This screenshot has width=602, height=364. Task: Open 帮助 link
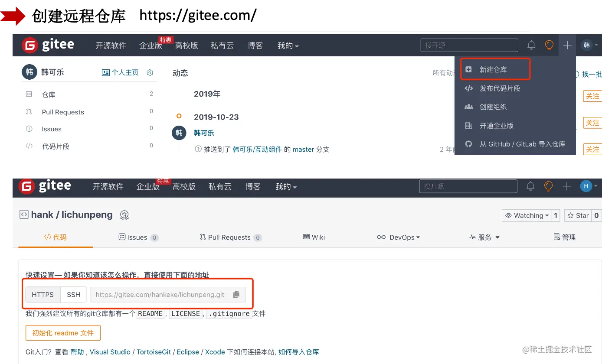[77, 352]
